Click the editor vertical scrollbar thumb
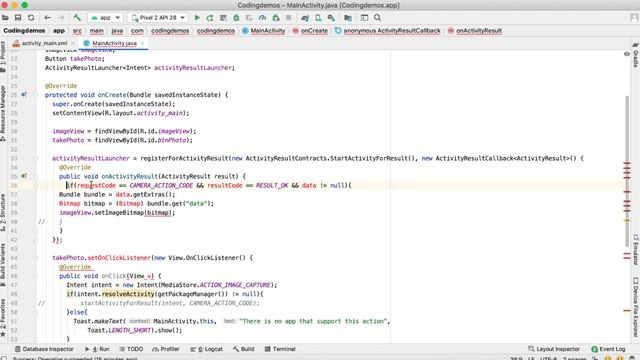 click(627, 171)
